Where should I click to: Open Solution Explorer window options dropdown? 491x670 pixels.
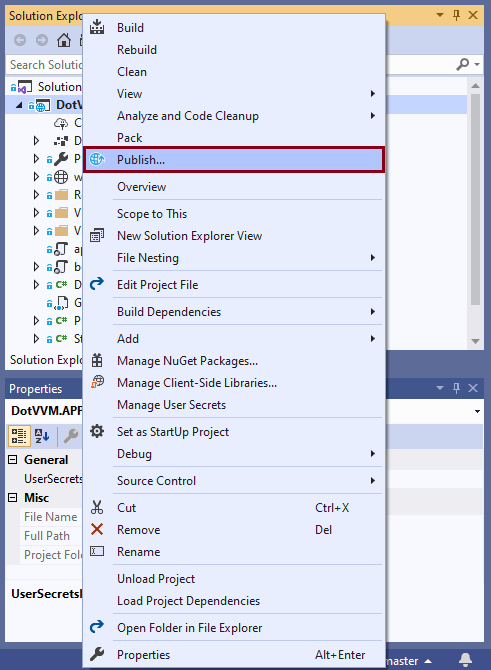[x=440, y=15]
